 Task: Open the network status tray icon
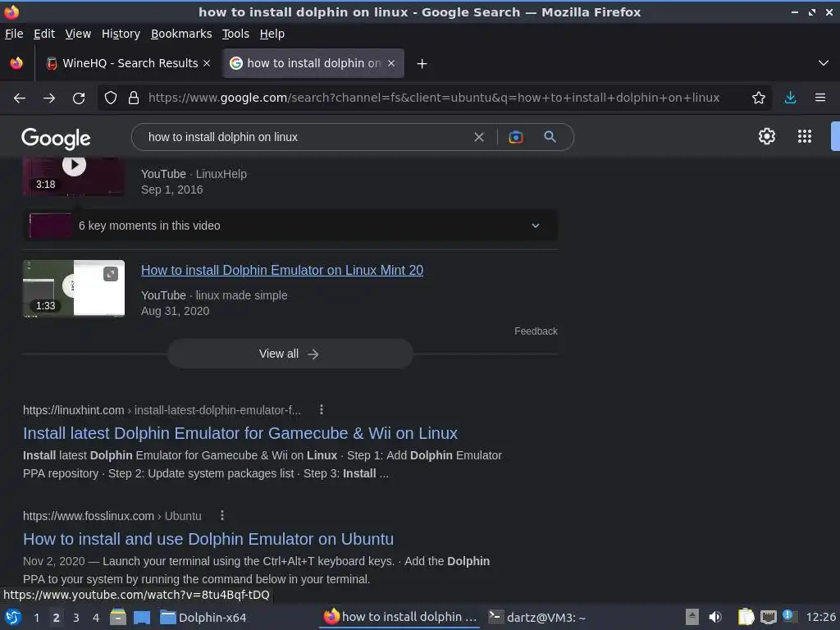coord(769,618)
